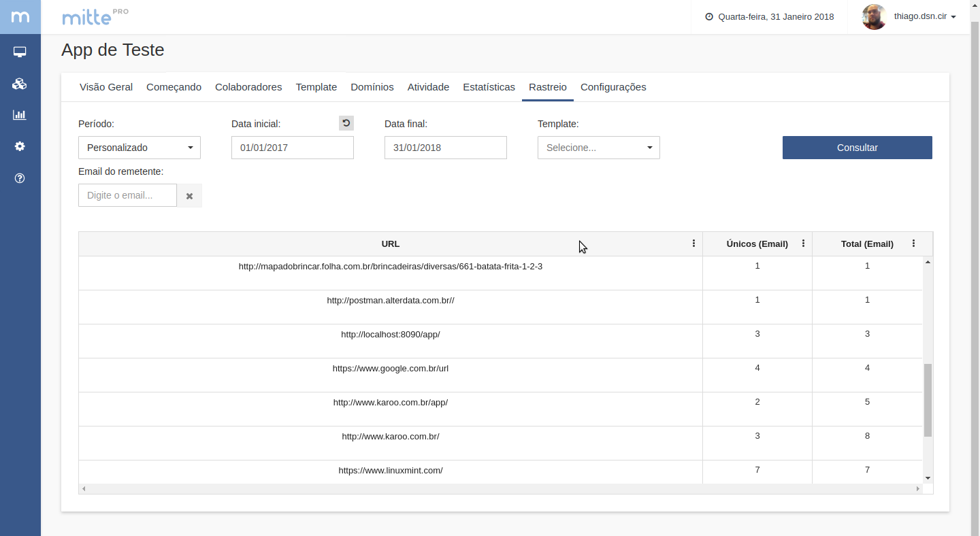Image resolution: width=980 pixels, height=536 pixels.
Task: Switch to the Estatísticas tab
Action: click(489, 87)
